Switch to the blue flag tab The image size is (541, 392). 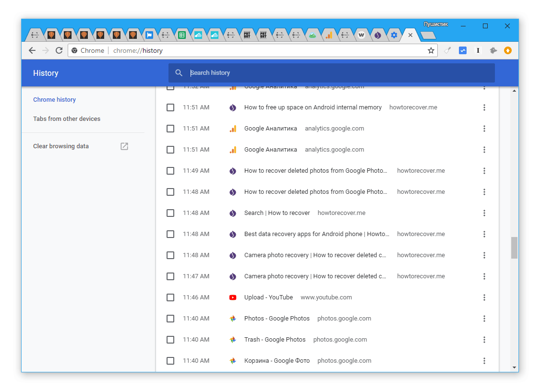pos(149,35)
